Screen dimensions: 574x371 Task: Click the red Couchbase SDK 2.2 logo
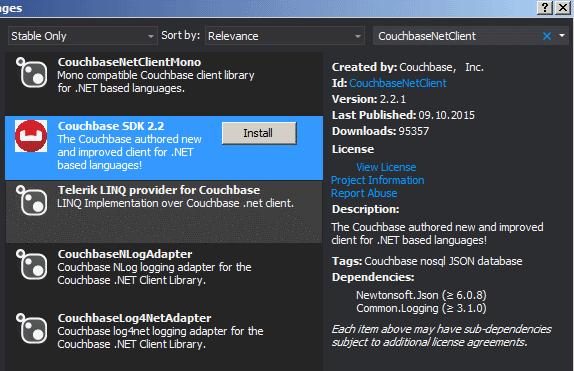[x=31, y=136]
